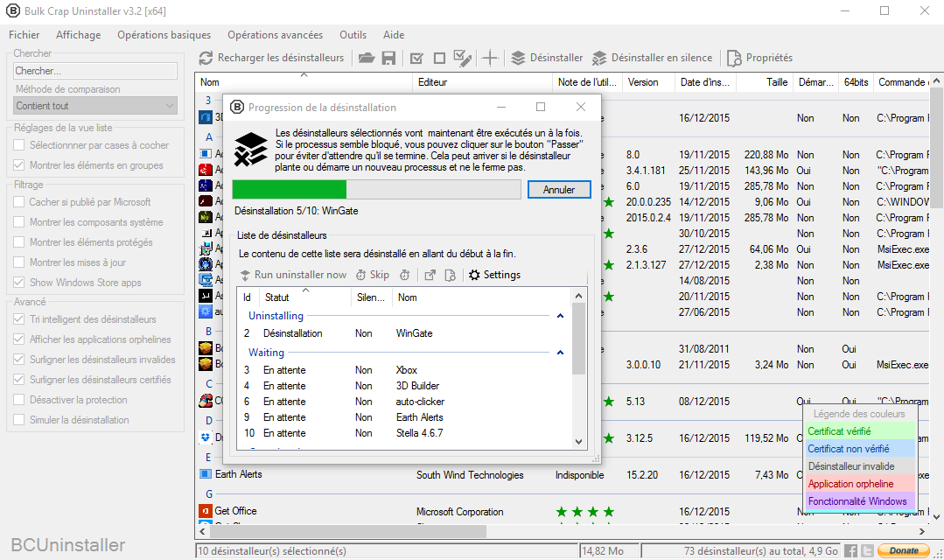Open the Opérations basiques menu

point(164,35)
